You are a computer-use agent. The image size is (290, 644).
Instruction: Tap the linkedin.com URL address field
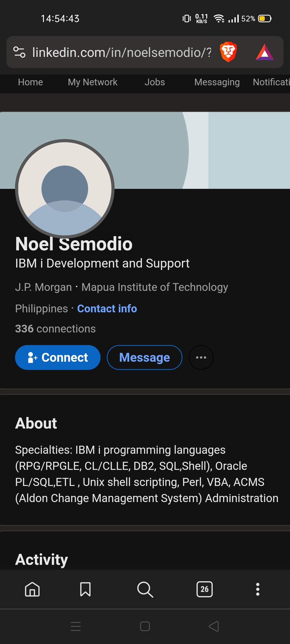(x=122, y=52)
